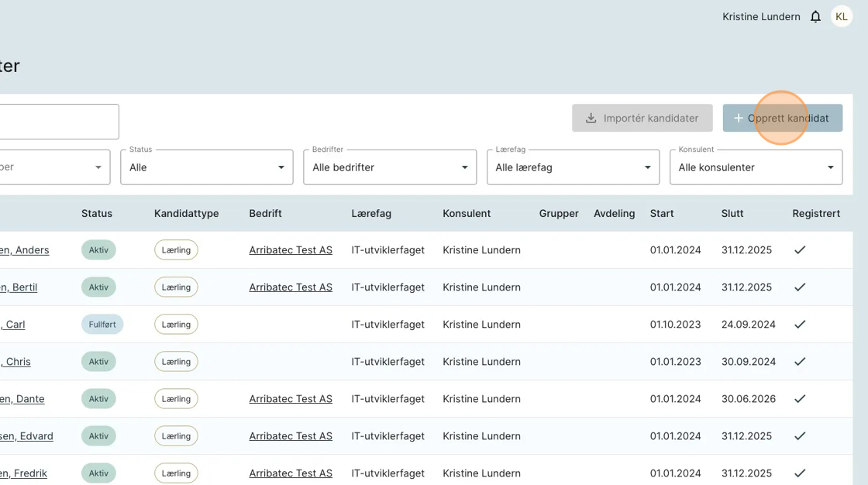Open the Konsulent filter dropdown
This screenshot has height=485, width=868.
(756, 167)
